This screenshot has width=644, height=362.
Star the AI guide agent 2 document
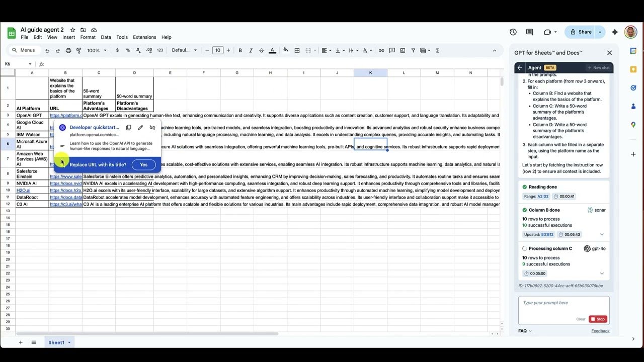tap(72, 30)
